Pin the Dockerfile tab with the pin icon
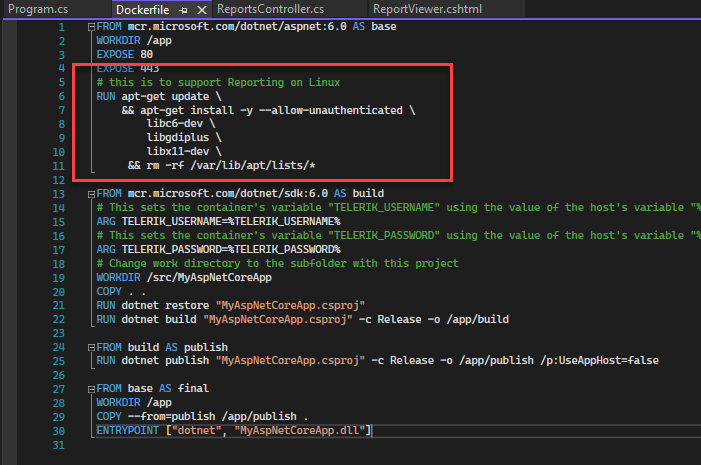The image size is (701, 465). (x=182, y=9)
